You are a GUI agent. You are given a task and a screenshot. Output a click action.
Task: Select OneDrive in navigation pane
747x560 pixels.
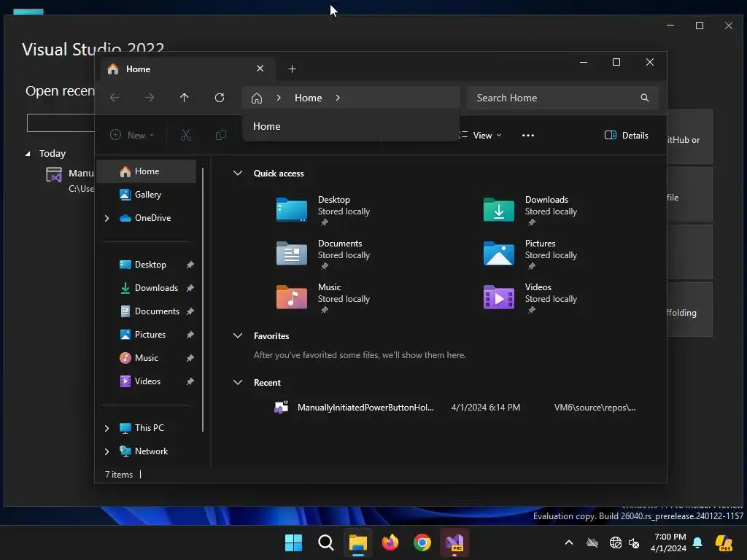[152, 218]
